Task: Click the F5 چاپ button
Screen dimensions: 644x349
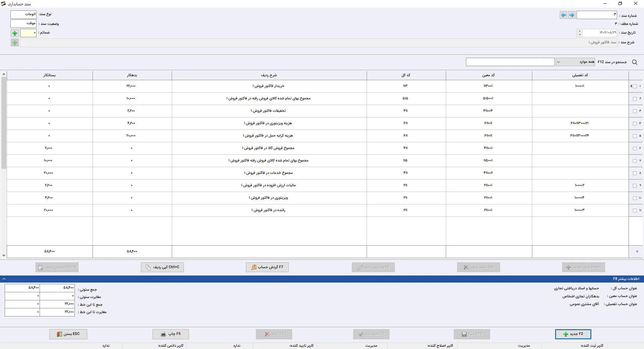Action: point(171,334)
